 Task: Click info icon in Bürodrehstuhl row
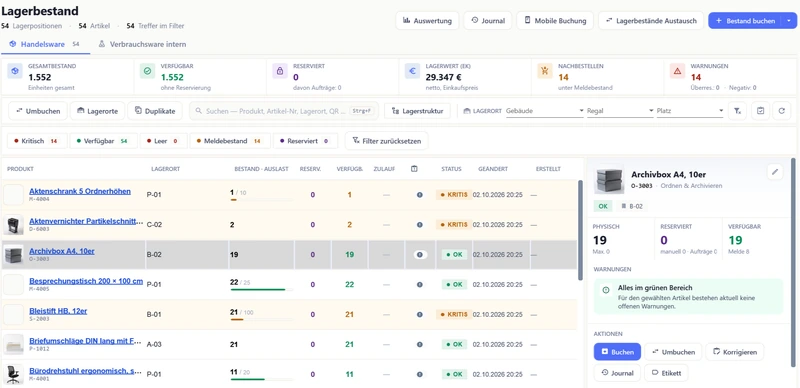click(419, 374)
